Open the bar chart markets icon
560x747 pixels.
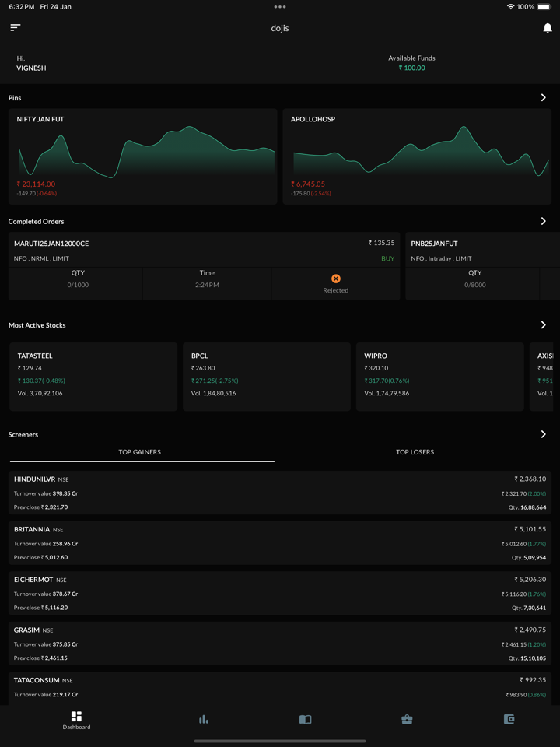pyautogui.click(x=203, y=720)
